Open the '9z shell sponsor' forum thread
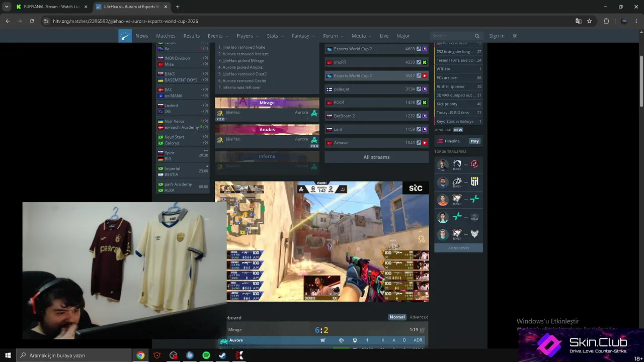 [x=459, y=86]
